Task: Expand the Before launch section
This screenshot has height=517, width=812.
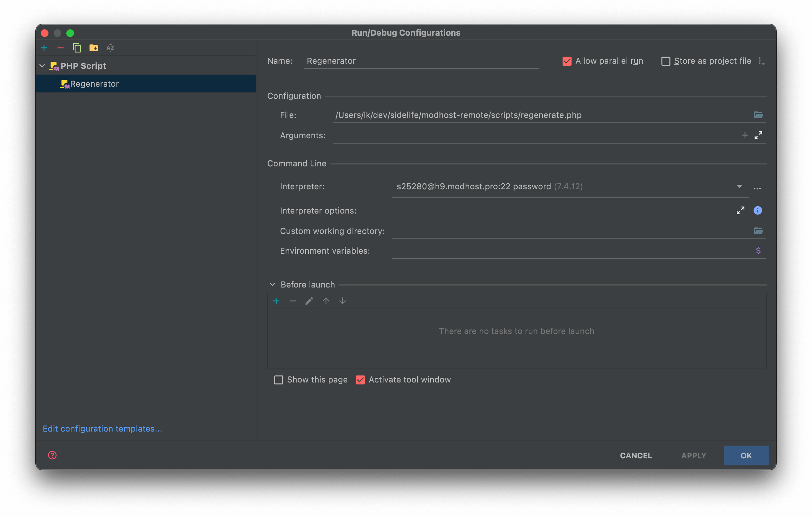Action: (272, 285)
